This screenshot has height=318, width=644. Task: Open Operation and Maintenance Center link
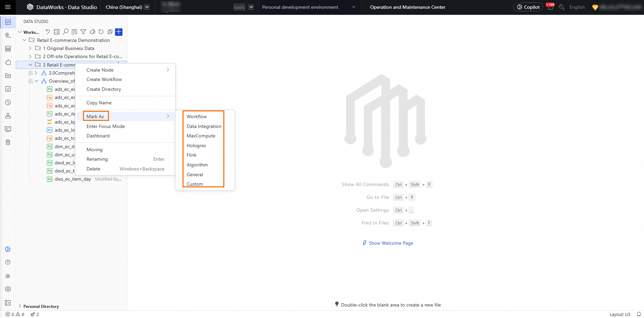click(x=408, y=7)
